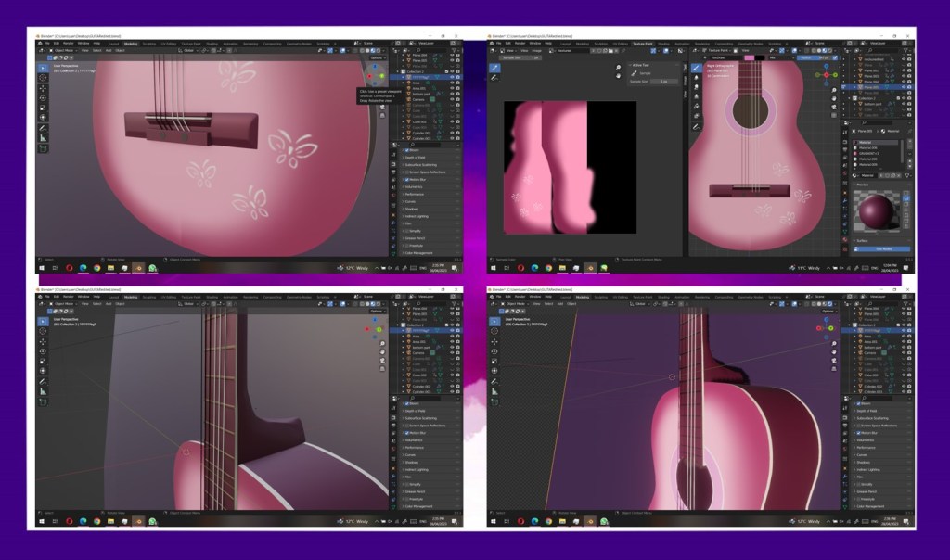Switch to the Sculpting tab in top-left window
Screen dimensions: 950x560
tap(149, 44)
